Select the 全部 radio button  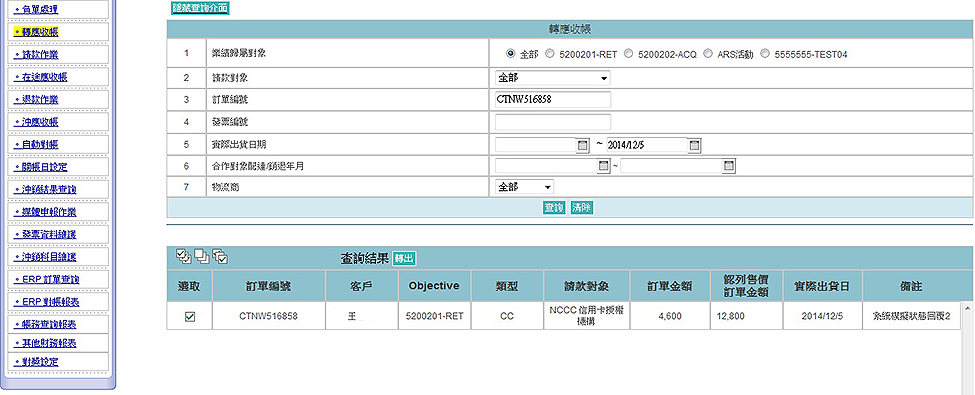(511, 53)
